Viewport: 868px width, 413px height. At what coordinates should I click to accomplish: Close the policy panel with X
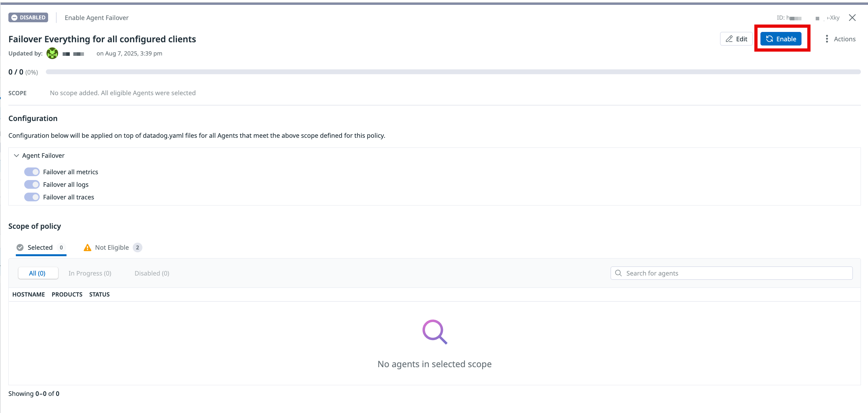852,17
